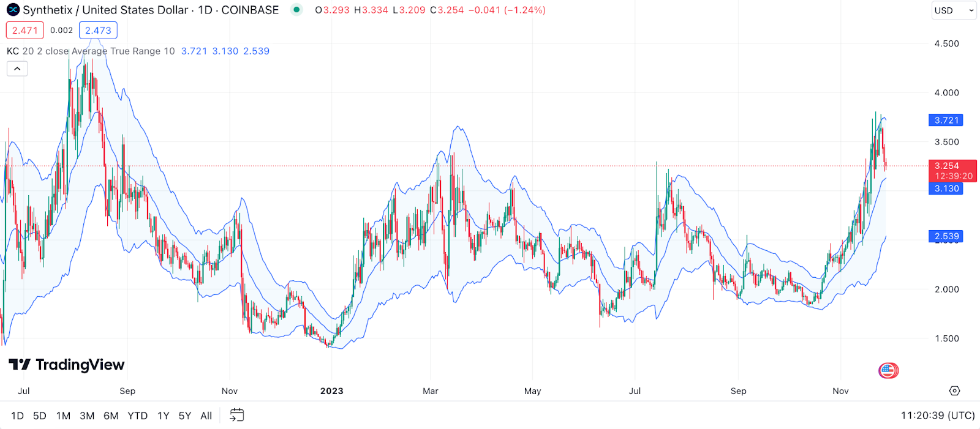Select the YTD time range
980x429 pixels.
tap(138, 416)
